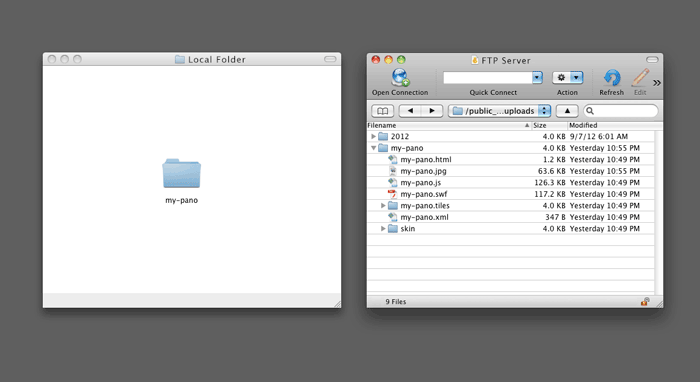Screen dimensions: 700x382
Task: Select the 2012 folder icon
Action: pyautogui.click(x=383, y=137)
